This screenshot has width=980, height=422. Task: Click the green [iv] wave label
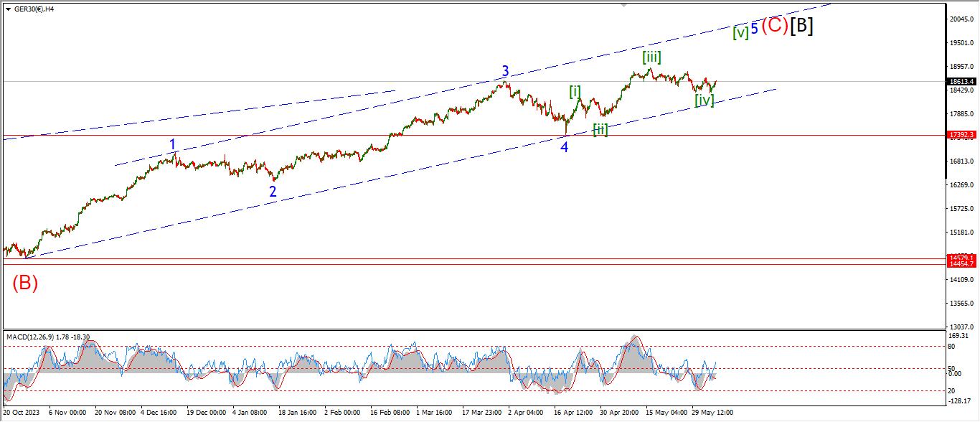(705, 100)
